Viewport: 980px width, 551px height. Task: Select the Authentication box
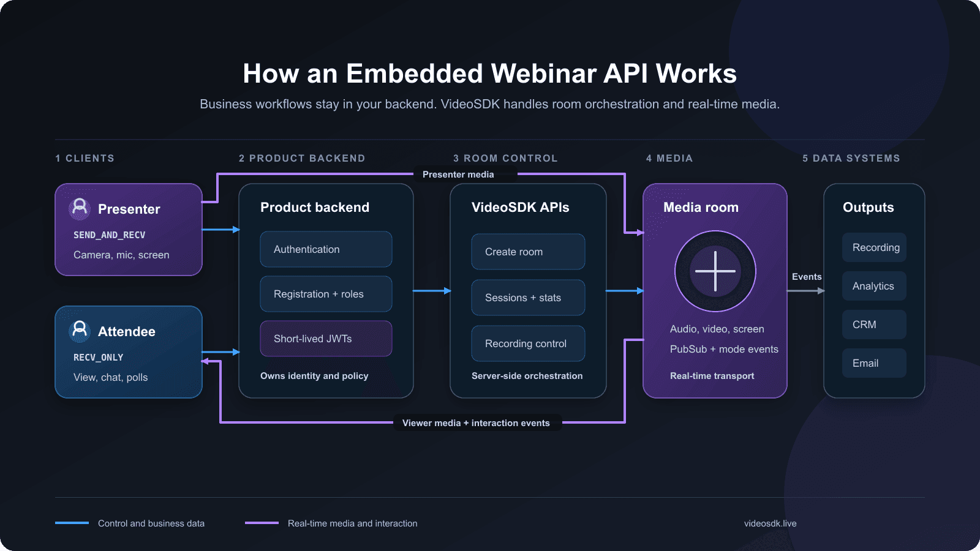pos(326,249)
